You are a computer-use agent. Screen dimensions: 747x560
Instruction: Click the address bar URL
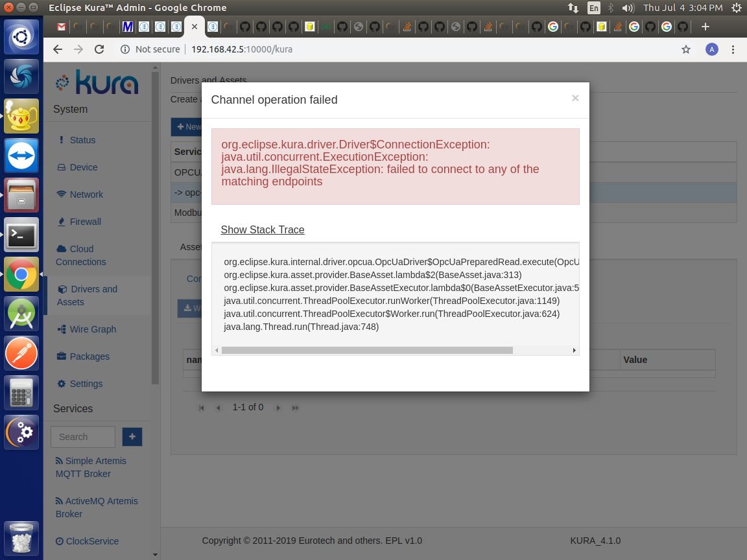click(242, 49)
